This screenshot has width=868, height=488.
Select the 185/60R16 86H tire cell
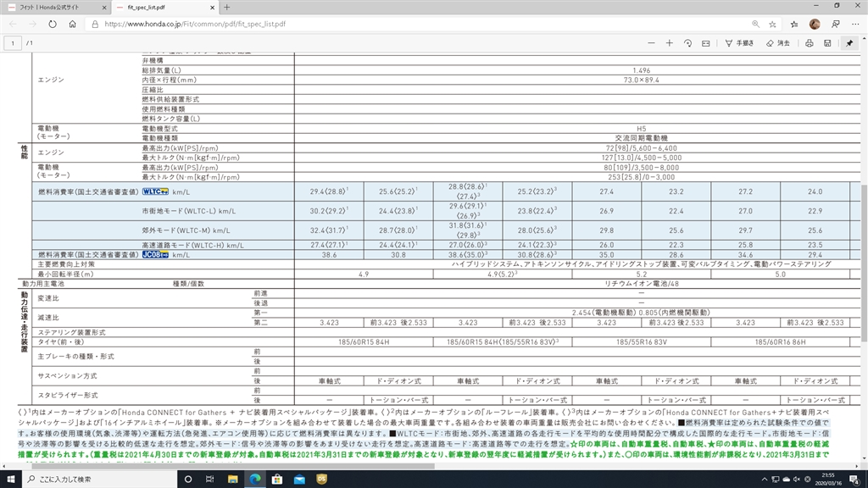tap(780, 342)
